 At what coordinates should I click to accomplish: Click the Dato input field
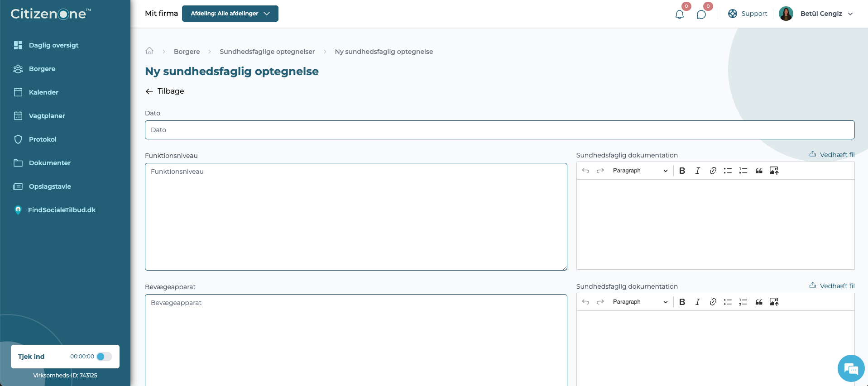499,130
